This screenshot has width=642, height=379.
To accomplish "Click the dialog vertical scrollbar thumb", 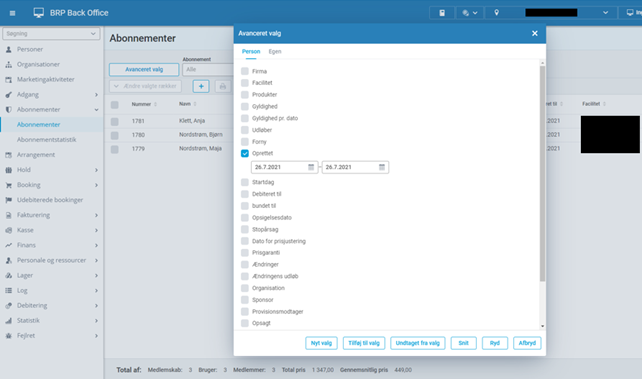I will tap(543, 174).
